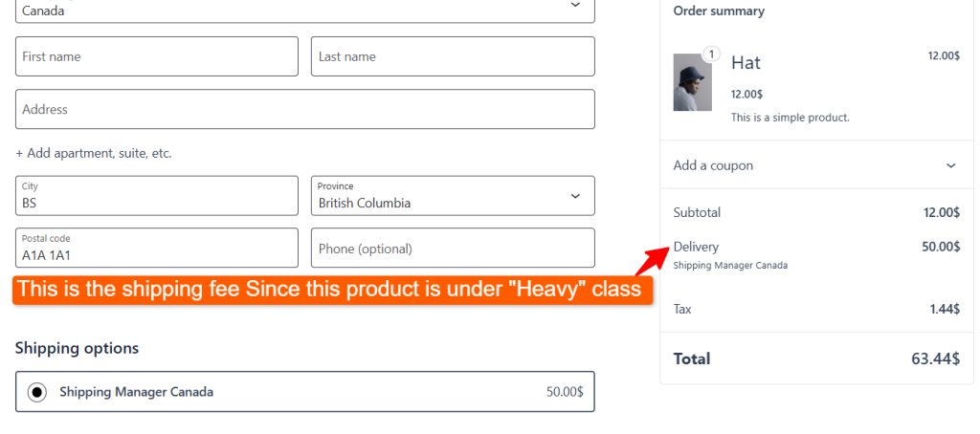Click the Address input field
The height and width of the screenshot is (434, 980).
pos(304,109)
